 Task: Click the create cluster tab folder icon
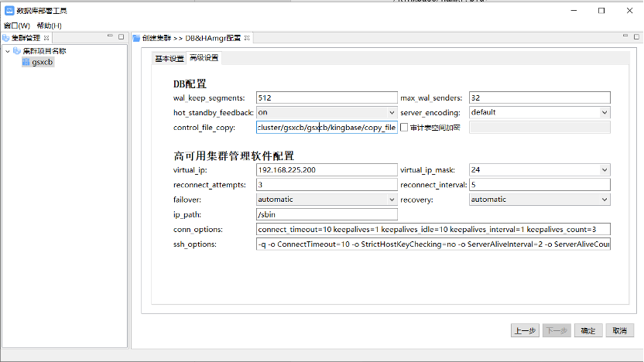pyautogui.click(x=136, y=38)
